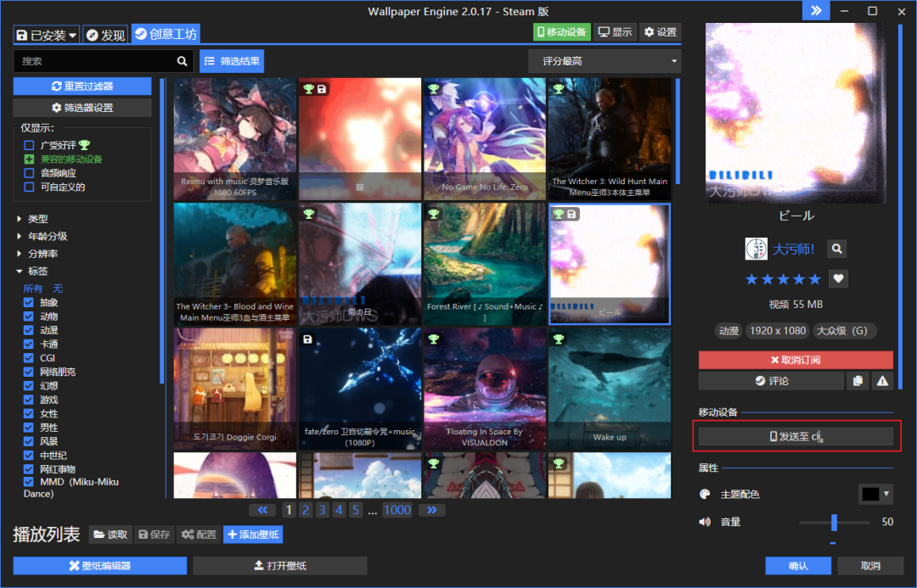The image size is (917, 588).
Task: Click 取消 cancel button
Action: click(870, 566)
